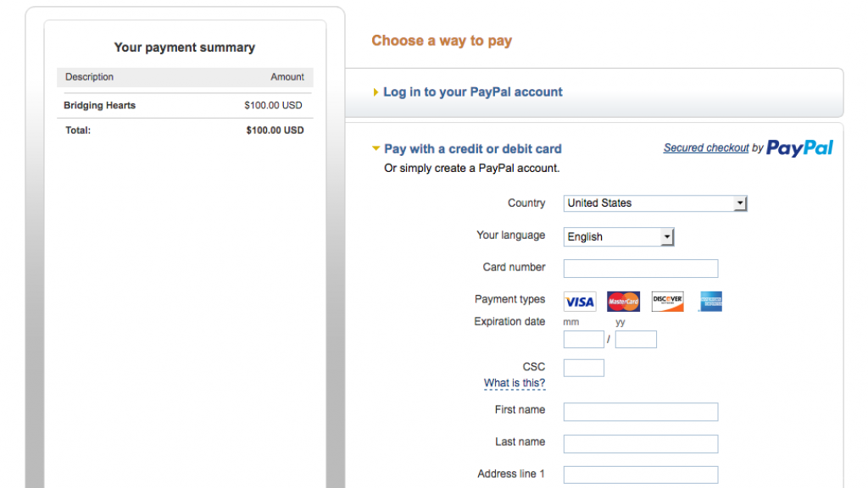
Task: Click the Discover card icon
Action: [x=668, y=302]
